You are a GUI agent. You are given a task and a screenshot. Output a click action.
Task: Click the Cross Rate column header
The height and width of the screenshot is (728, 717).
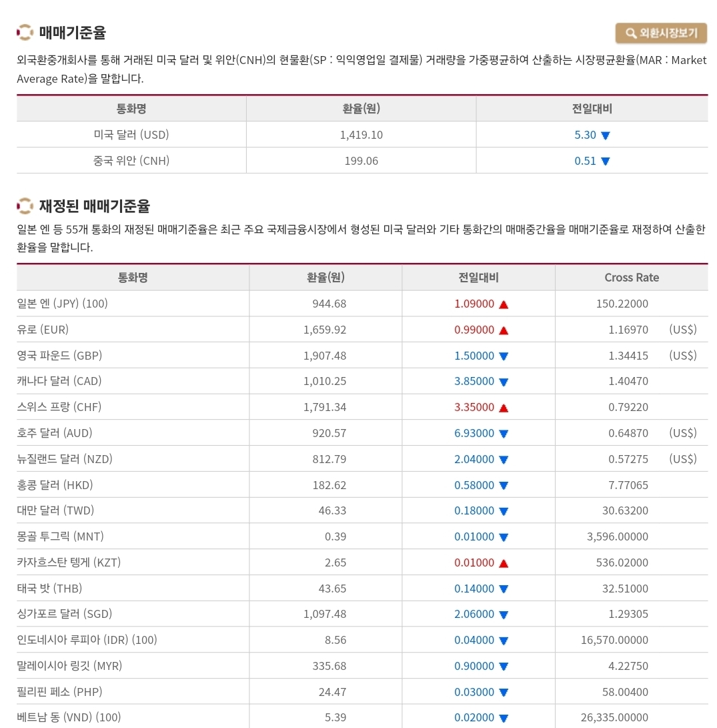(x=632, y=277)
